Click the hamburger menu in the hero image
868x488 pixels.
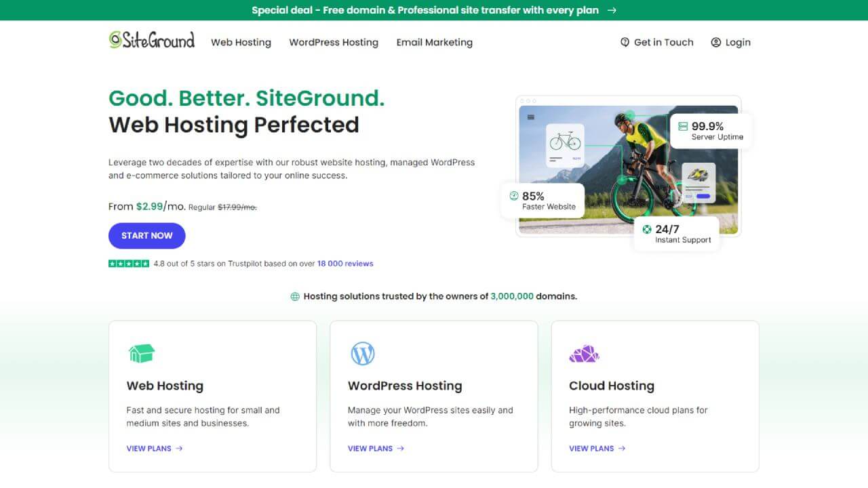click(531, 117)
